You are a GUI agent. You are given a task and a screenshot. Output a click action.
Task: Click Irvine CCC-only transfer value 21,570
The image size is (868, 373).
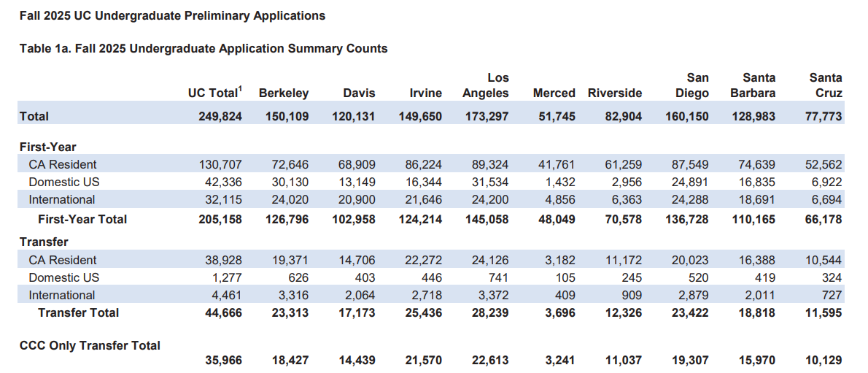pos(424,361)
